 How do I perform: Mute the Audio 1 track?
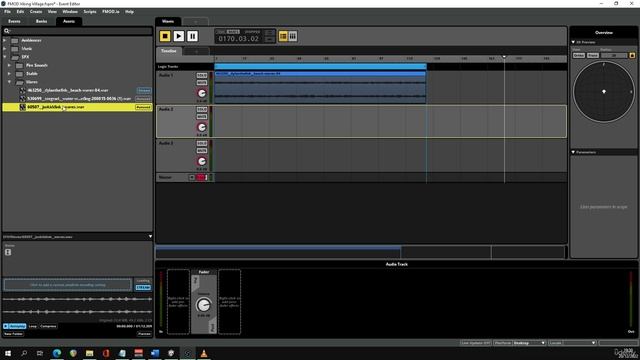(202, 83)
